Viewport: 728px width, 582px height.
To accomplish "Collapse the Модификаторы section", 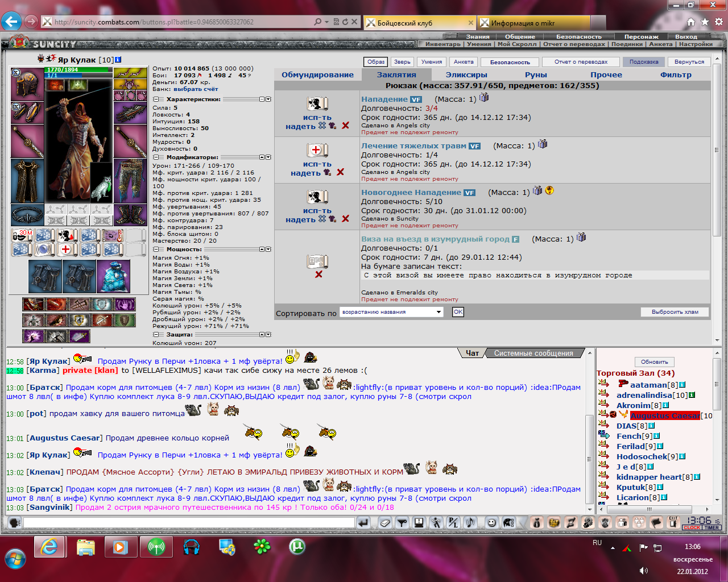I will click(x=156, y=157).
